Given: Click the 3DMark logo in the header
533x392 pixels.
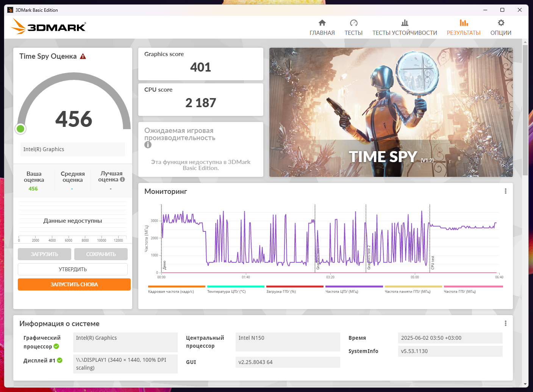Looking at the screenshot, I should [x=48, y=27].
